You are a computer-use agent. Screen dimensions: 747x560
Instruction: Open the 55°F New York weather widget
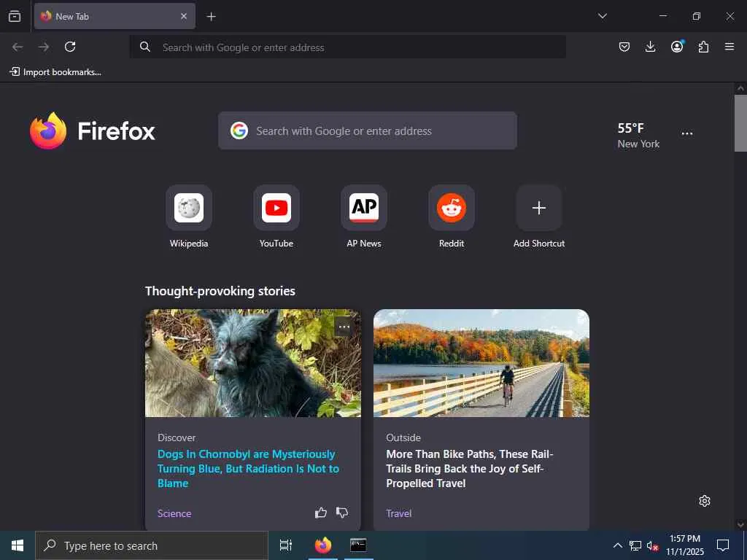point(638,135)
